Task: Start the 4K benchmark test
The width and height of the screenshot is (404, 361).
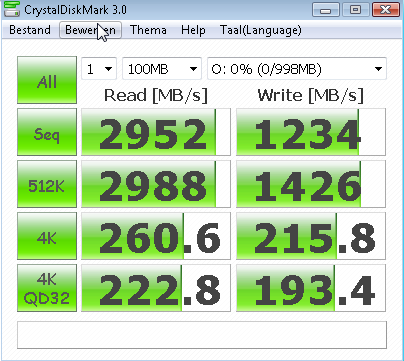Action: point(47,236)
